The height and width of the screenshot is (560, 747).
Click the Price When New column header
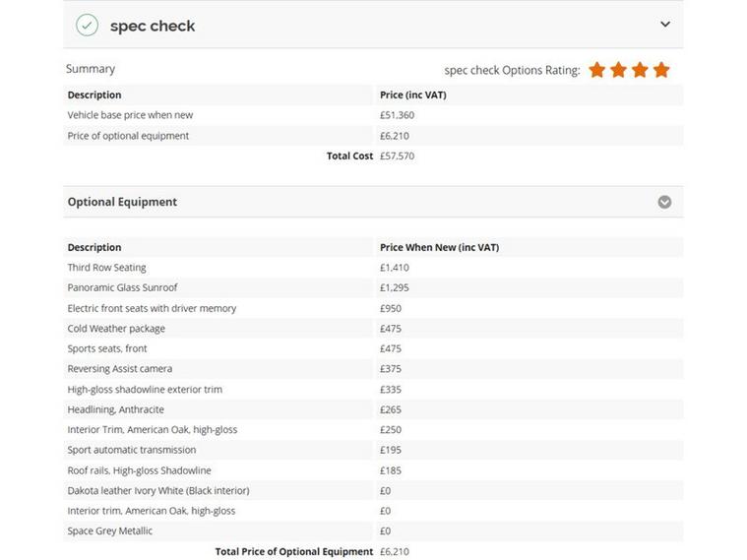[439, 247]
